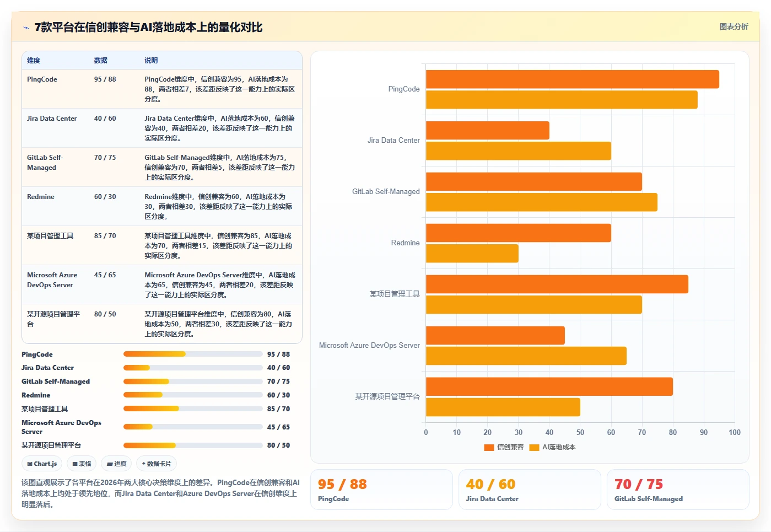The width and height of the screenshot is (771, 532).
Task: Click Redmine's AI落地成本 chart bar
Action: [x=472, y=254]
